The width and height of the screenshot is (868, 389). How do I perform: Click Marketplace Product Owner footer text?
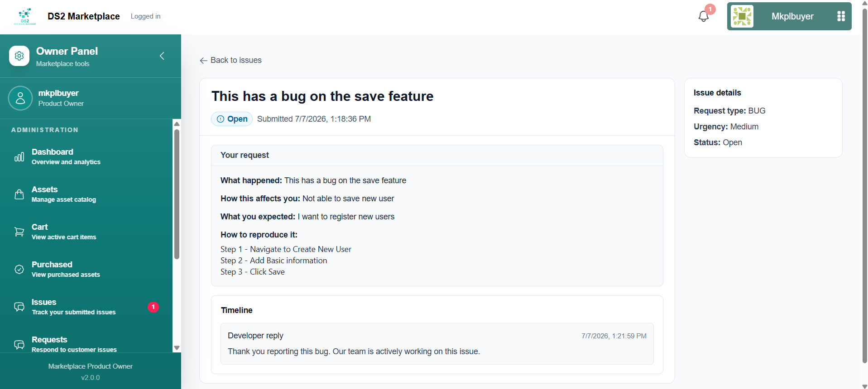click(91, 366)
